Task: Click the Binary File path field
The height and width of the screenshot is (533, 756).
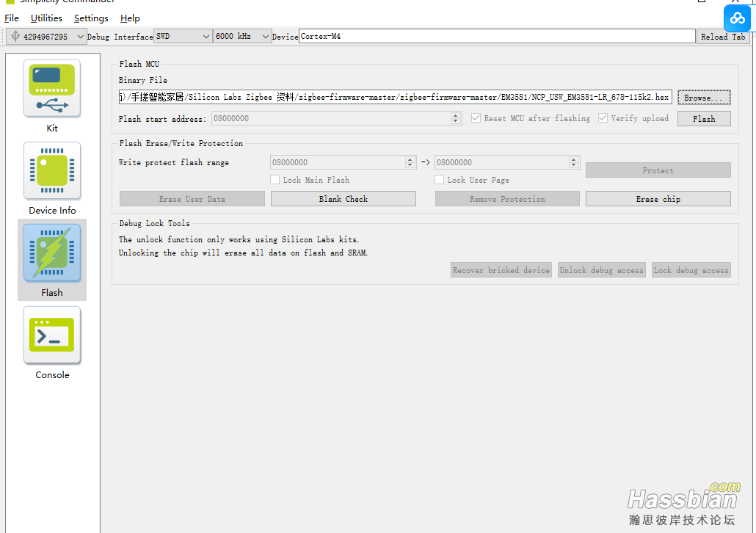Action: [396, 97]
